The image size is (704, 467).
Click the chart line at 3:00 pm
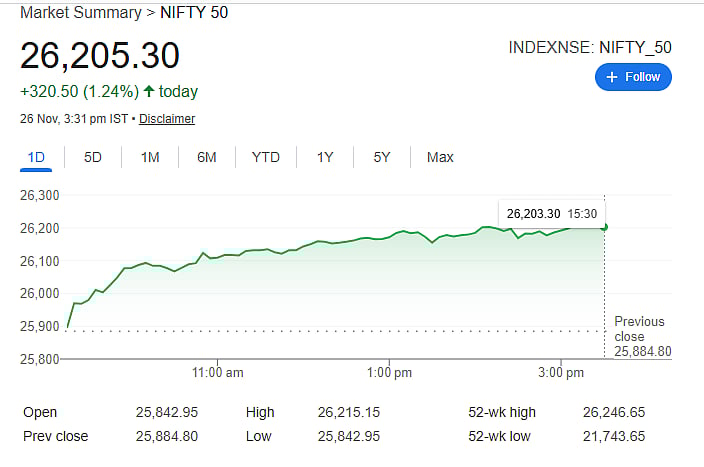click(561, 231)
